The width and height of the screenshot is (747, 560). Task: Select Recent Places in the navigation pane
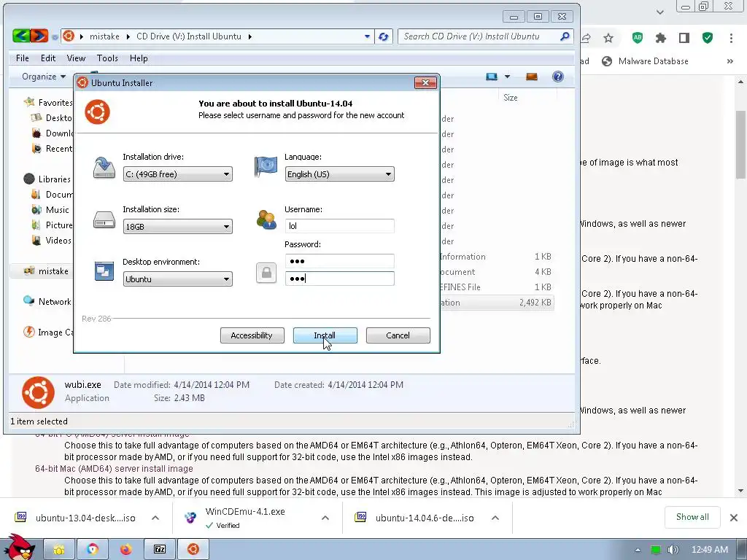(53, 149)
